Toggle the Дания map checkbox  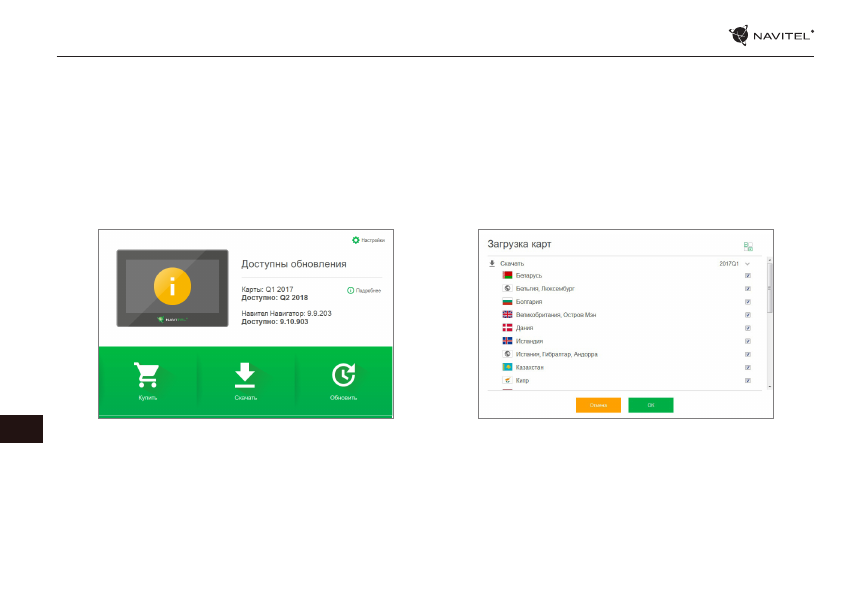tap(748, 328)
